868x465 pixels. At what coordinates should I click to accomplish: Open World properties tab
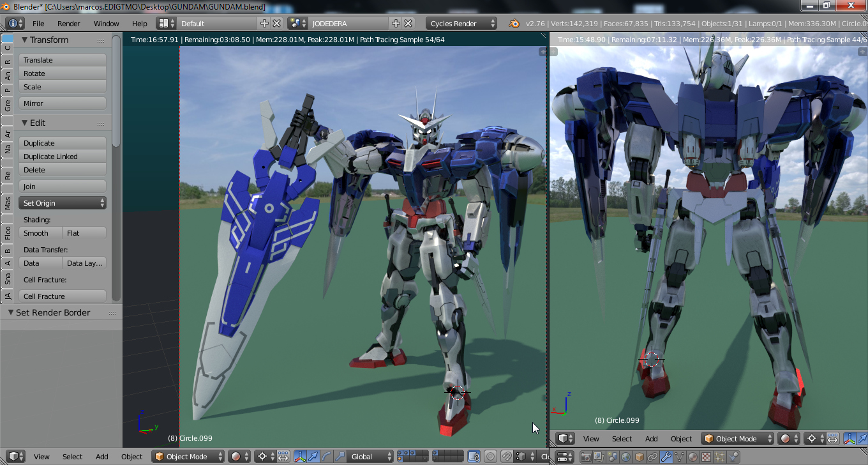pos(626,457)
